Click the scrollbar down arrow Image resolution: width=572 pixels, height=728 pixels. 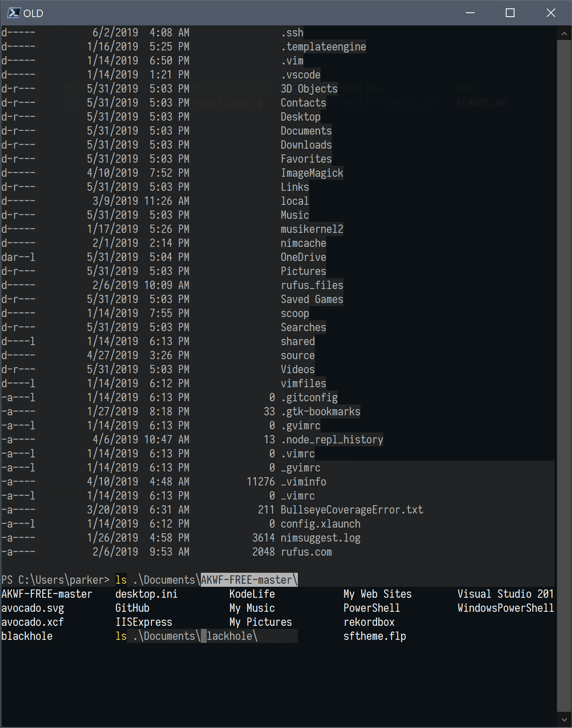(x=564, y=719)
